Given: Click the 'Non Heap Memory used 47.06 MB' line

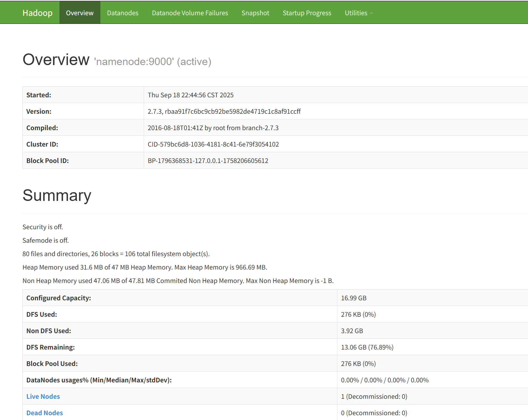Looking at the screenshot, I should (178, 281).
